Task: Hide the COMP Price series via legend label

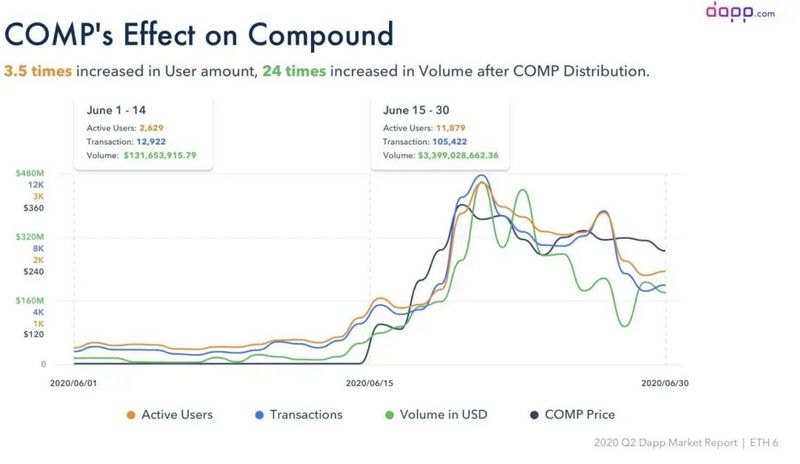Action: pyautogui.click(x=580, y=414)
